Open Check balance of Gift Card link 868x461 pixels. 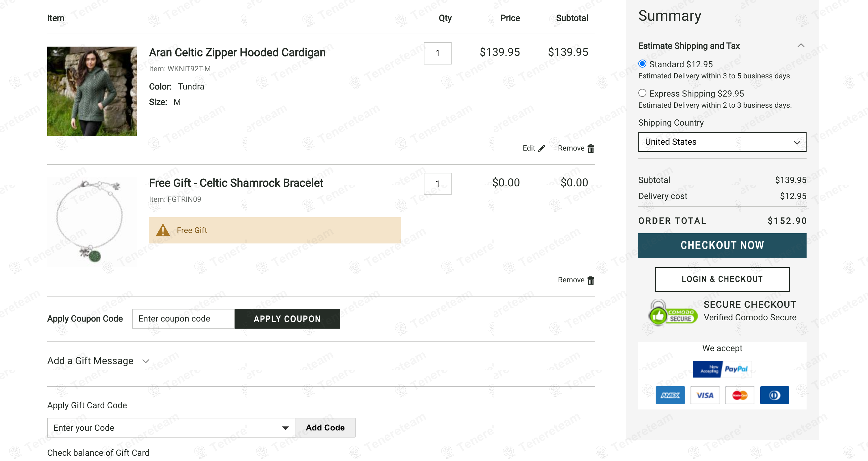point(98,453)
